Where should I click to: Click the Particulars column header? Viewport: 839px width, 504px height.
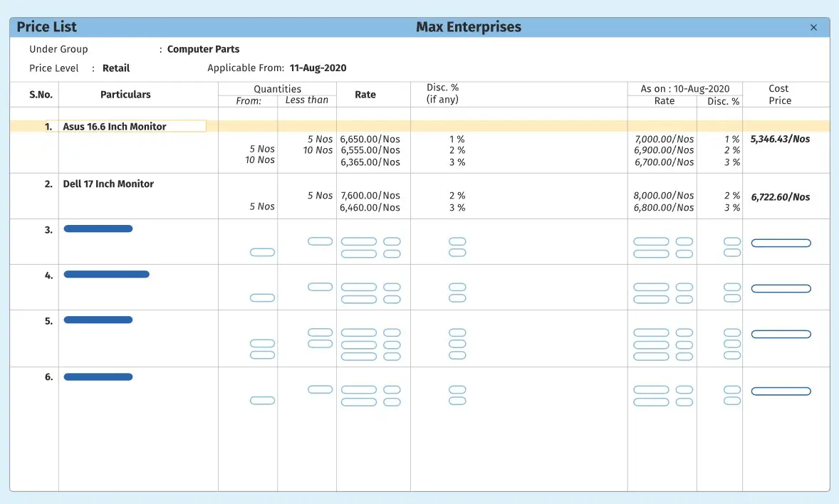click(125, 95)
